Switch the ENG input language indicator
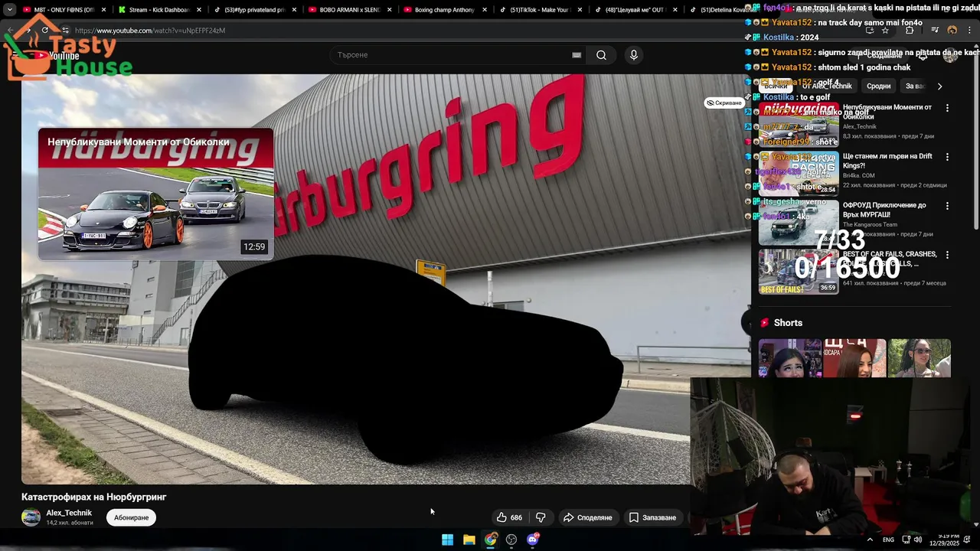Viewport: 980px width, 551px height. (888, 540)
